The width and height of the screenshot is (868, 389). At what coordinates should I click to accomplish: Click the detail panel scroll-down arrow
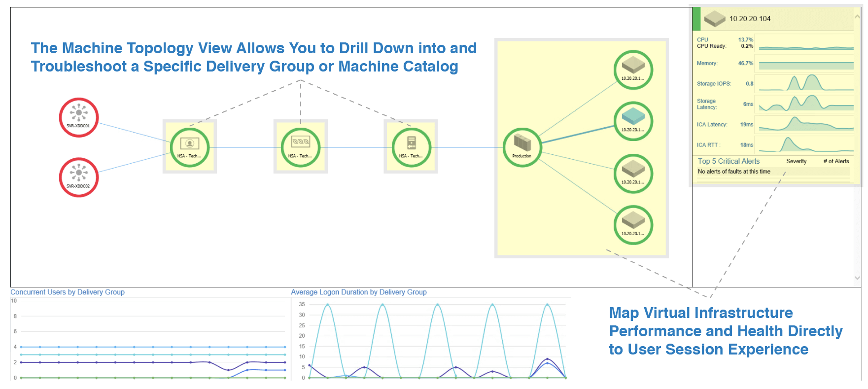(858, 278)
